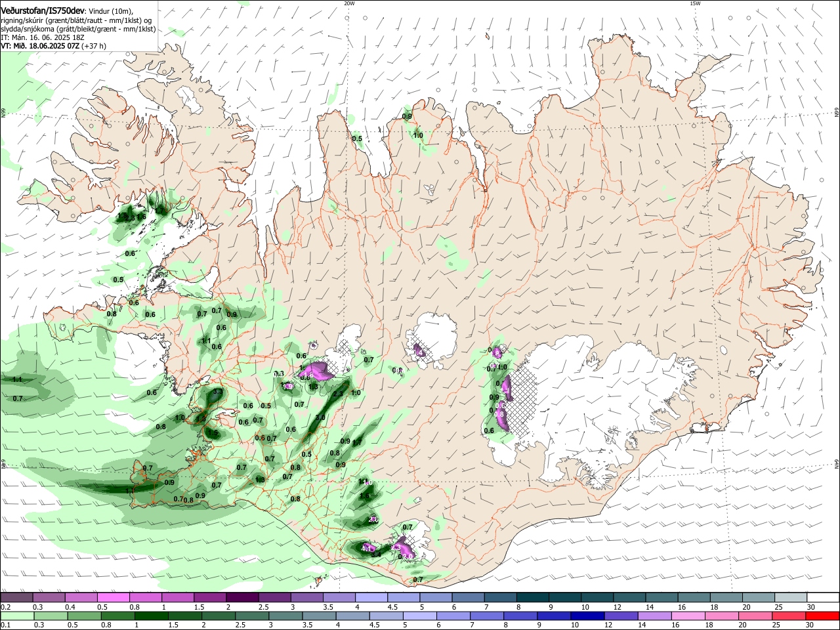The width and height of the screenshot is (840, 630).
Task: Select light periwinkle snow swatch labeled 4
Action: [x=371, y=598]
